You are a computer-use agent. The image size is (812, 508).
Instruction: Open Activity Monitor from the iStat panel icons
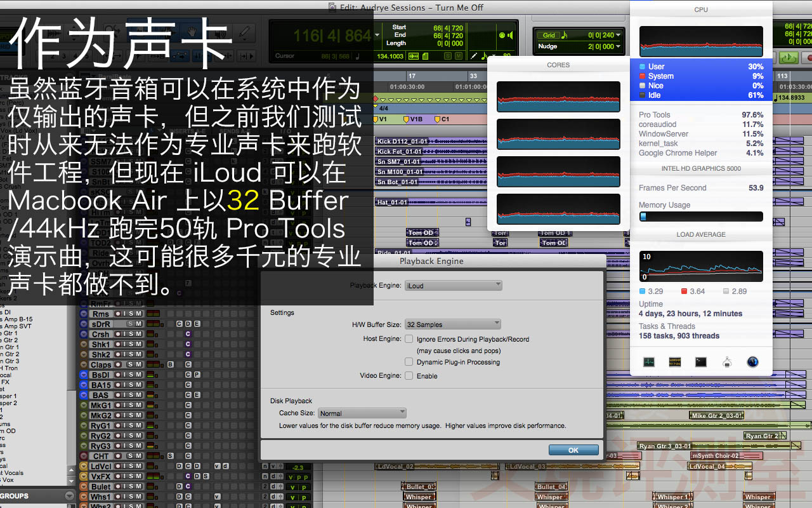[648, 362]
